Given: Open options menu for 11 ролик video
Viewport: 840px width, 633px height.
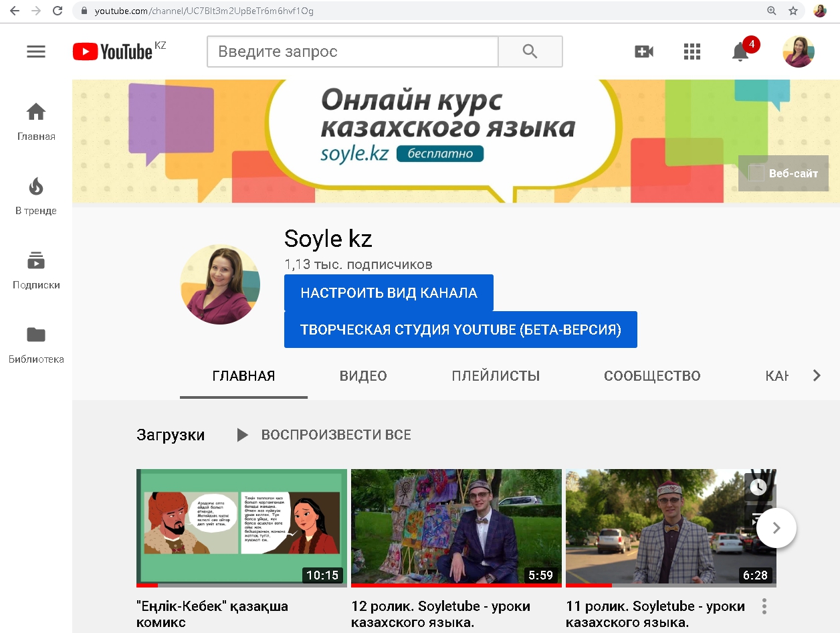Looking at the screenshot, I should point(764,606).
